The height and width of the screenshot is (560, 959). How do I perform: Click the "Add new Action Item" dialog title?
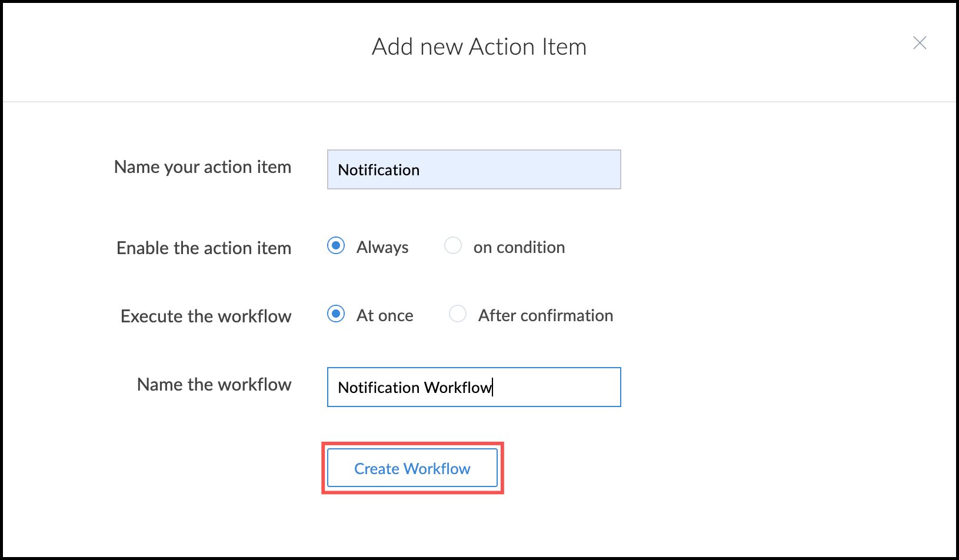(x=479, y=47)
